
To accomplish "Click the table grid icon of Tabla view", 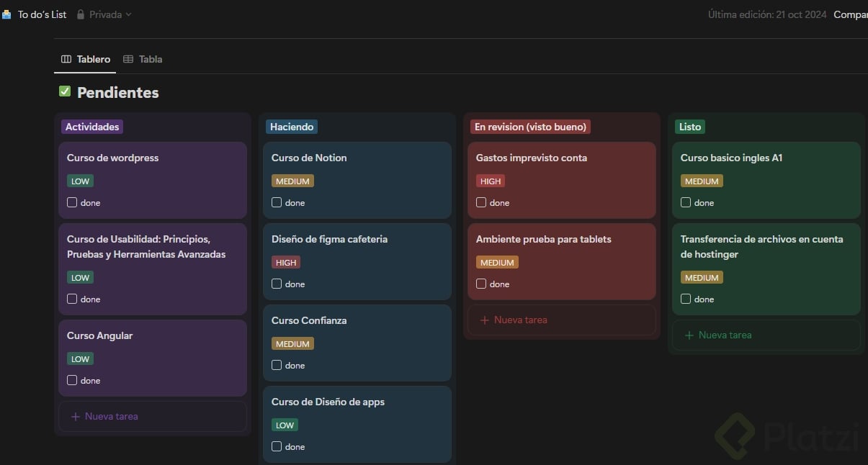I will click(128, 59).
